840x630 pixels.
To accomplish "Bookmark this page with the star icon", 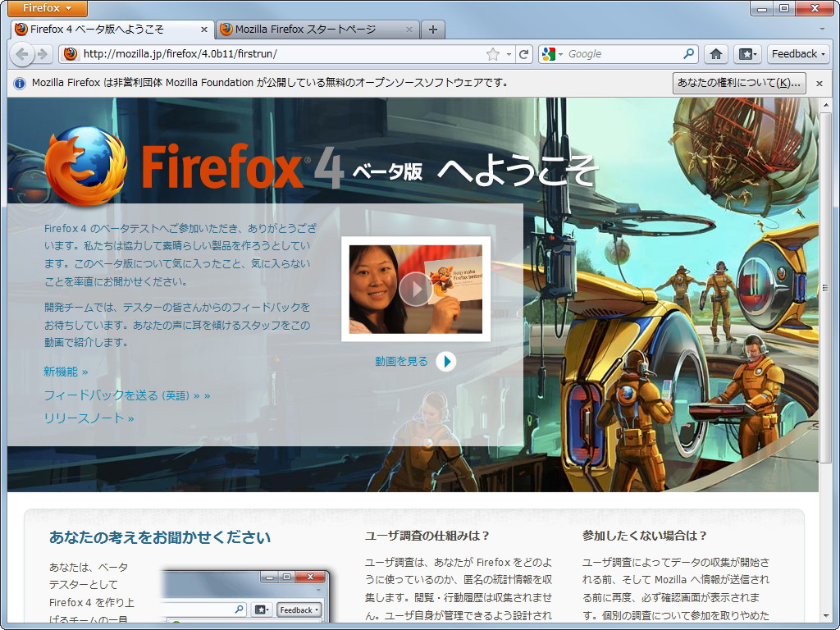I will point(493,54).
